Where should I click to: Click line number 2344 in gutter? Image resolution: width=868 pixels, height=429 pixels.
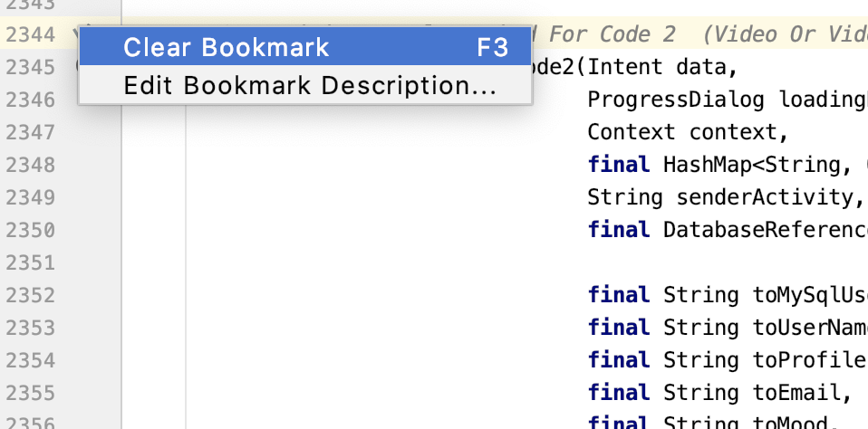click(x=32, y=35)
